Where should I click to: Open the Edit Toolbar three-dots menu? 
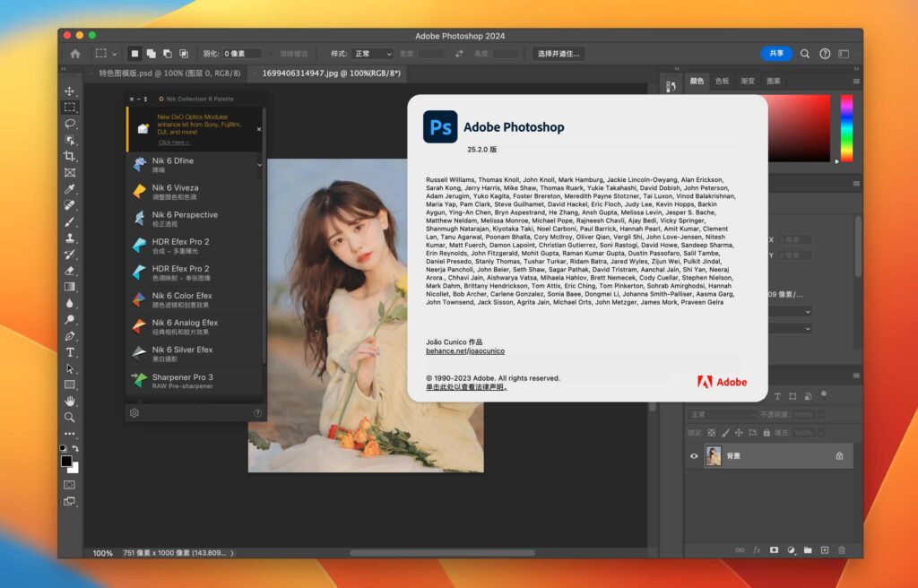70,434
